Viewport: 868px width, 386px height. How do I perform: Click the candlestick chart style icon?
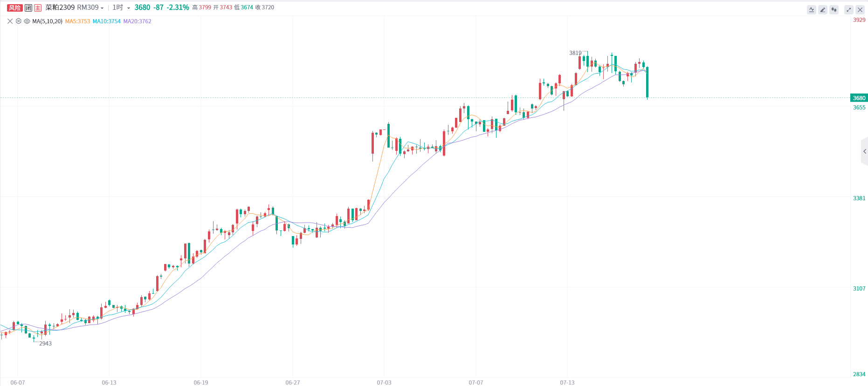pyautogui.click(x=834, y=10)
